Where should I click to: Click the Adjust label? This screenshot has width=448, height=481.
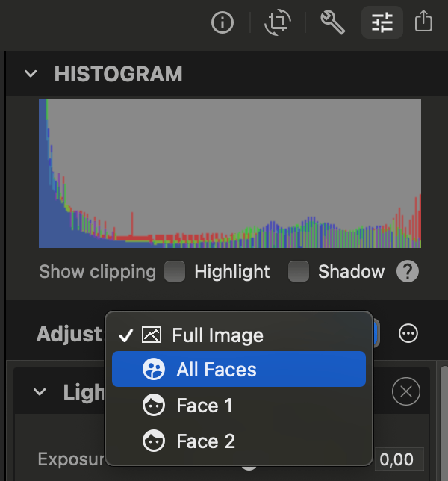69,334
